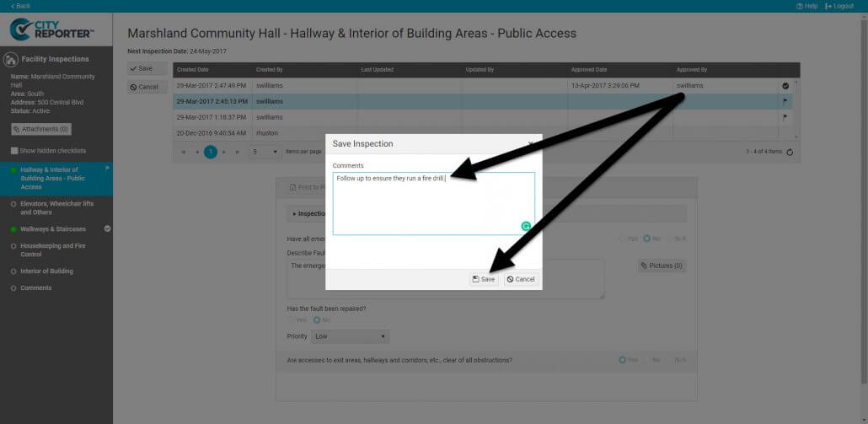Click inside the Comments text area

[433, 207]
